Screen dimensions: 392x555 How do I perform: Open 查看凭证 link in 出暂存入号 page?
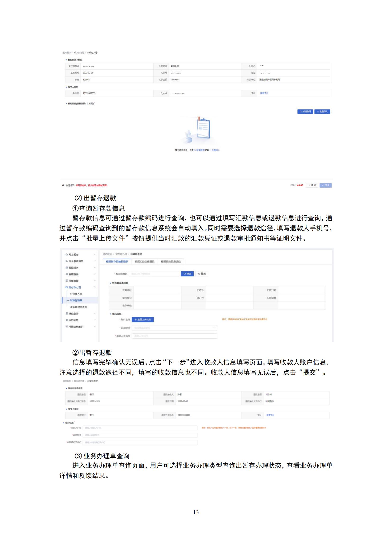tap(264, 93)
